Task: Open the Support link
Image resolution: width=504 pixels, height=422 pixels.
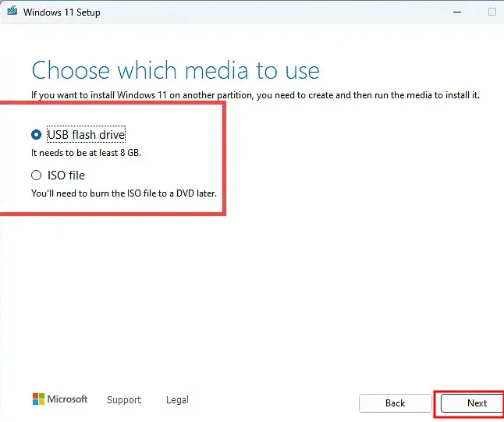Action: coord(124,399)
